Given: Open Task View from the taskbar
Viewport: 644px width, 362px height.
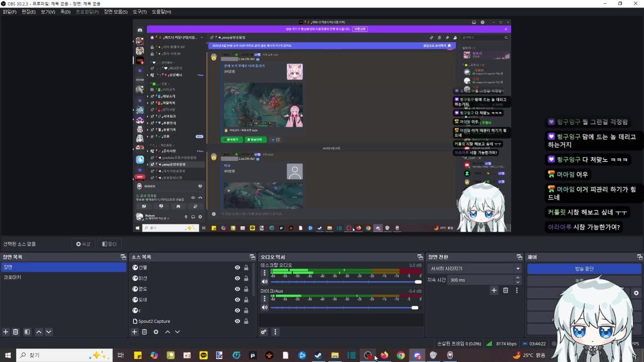Looking at the screenshot, I should (121, 355).
